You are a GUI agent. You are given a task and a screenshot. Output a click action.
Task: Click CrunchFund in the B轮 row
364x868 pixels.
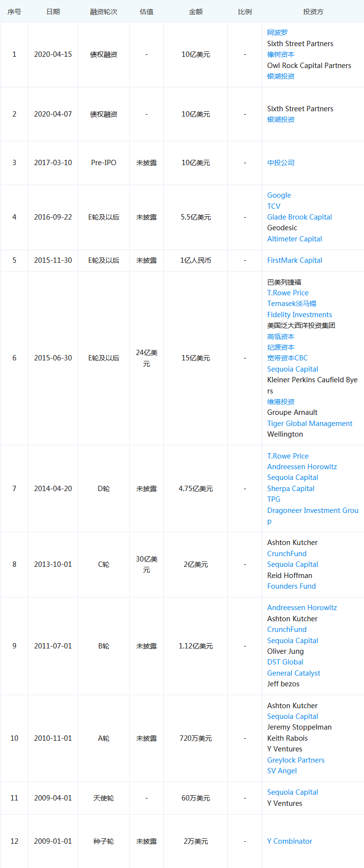click(x=287, y=630)
